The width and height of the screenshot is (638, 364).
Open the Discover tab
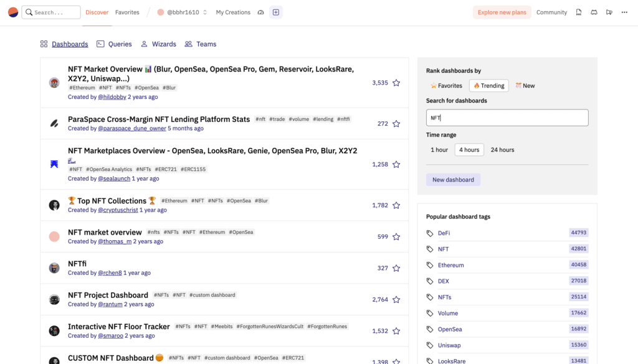pos(97,12)
